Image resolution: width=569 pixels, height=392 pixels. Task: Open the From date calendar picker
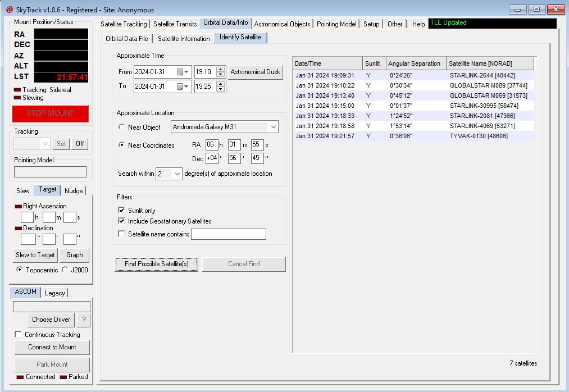point(183,72)
